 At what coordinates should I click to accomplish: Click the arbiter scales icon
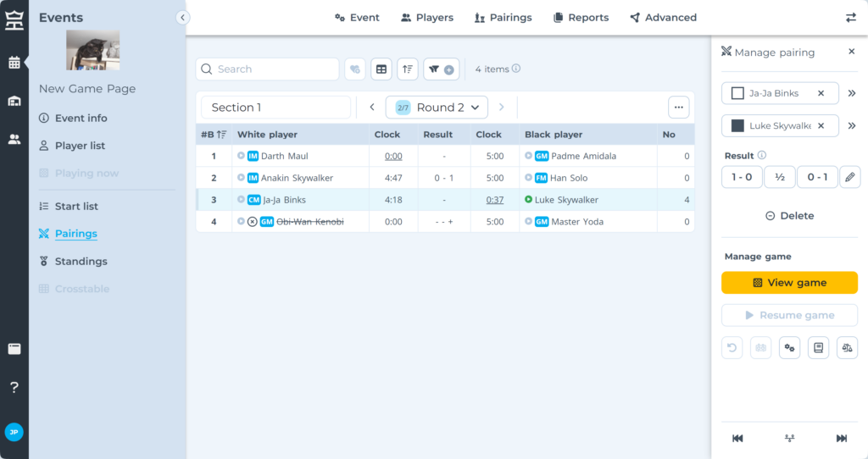click(847, 348)
